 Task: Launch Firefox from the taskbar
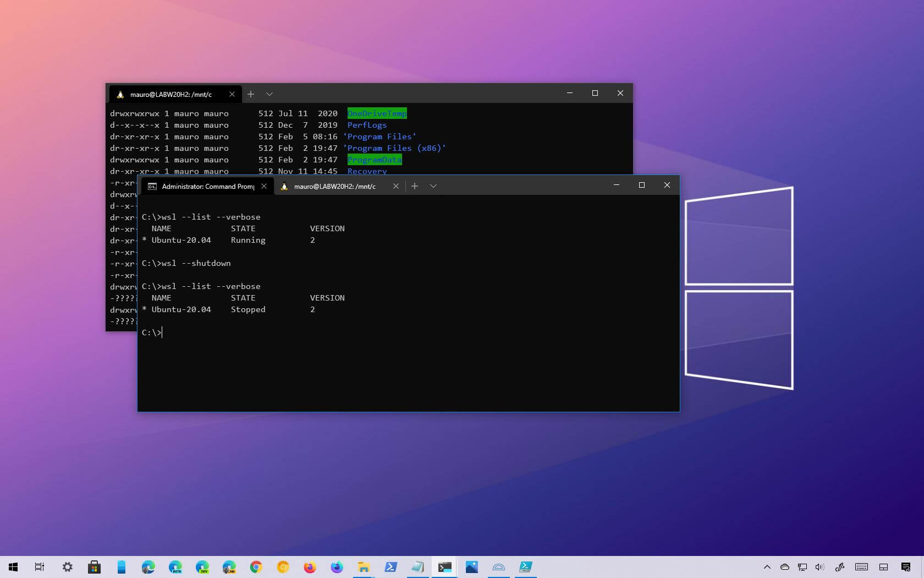[x=310, y=567]
